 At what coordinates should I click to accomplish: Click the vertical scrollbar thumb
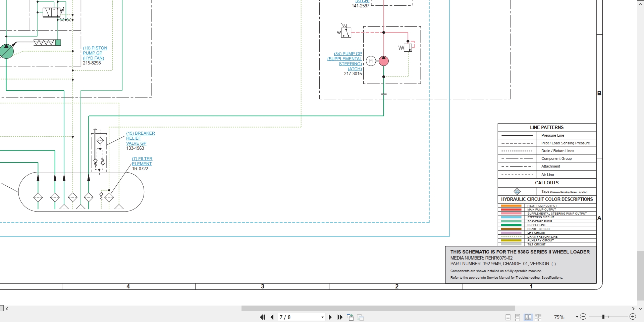640,276
